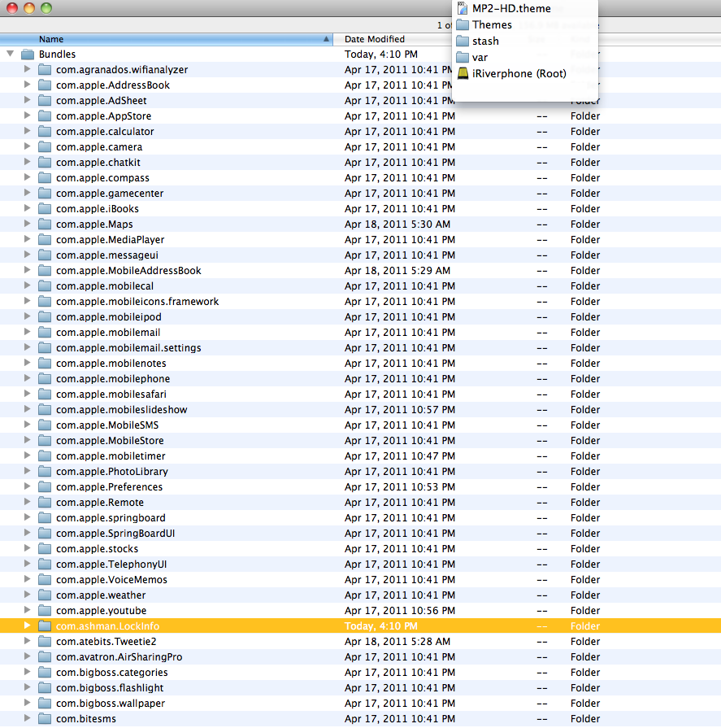This screenshot has height=728, width=721.
Task: Click the 'Apr 17, 2011 10:47 PM' date cell
Action: (399, 456)
